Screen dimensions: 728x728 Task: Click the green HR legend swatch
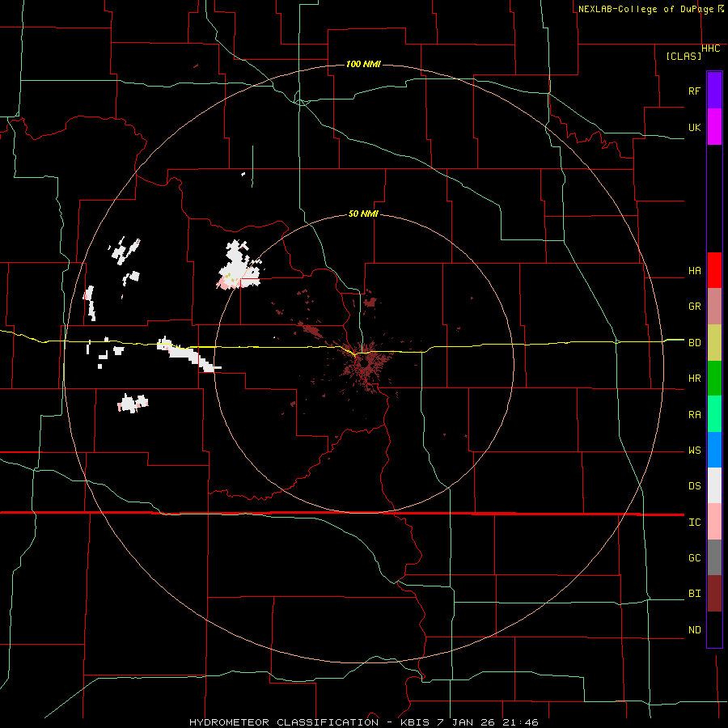tap(714, 379)
